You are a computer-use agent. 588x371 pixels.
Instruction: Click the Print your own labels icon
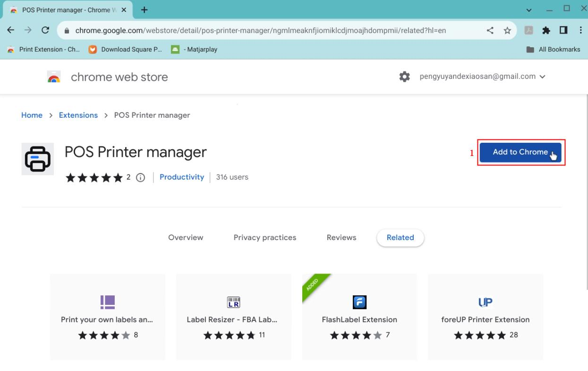pyautogui.click(x=108, y=302)
